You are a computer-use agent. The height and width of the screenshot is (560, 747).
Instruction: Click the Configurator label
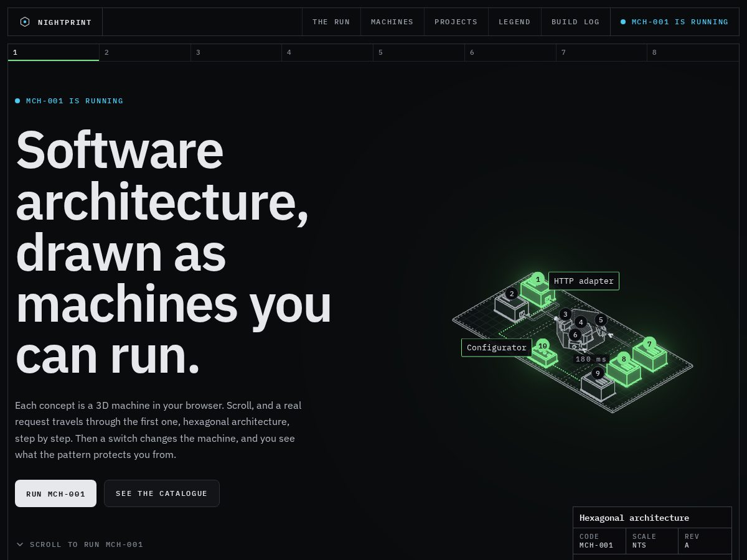(x=497, y=348)
